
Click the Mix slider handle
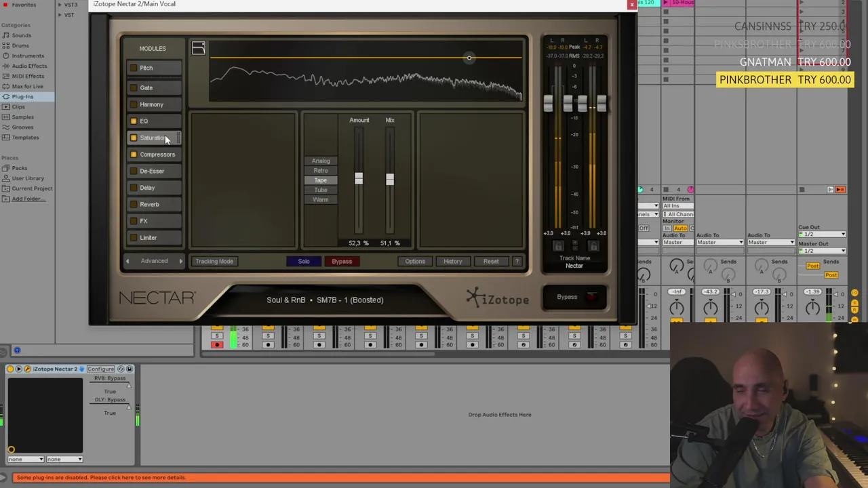[x=390, y=179]
